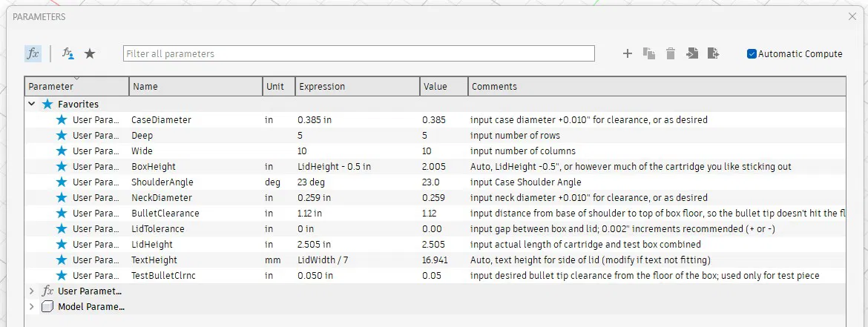The width and height of the screenshot is (868, 327).
Task: Click the 'input number of columns' comment
Action: tap(522, 151)
